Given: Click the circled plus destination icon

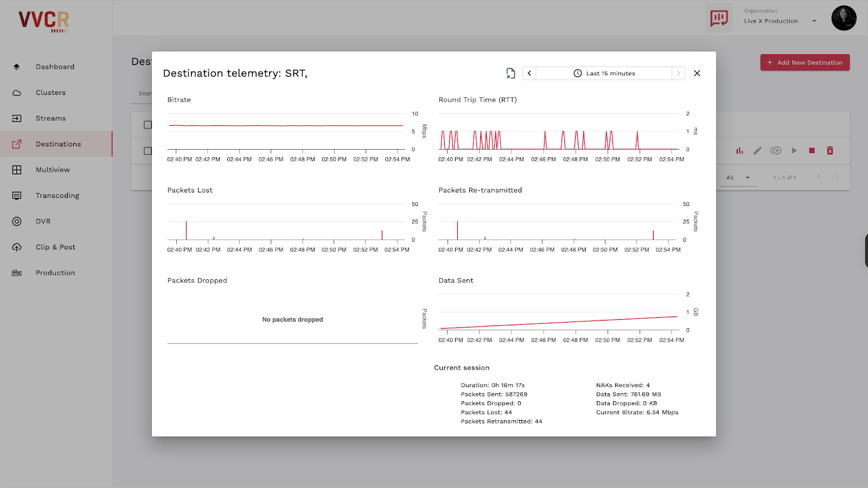Looking at the screenshot, I should tap(776, 150).
